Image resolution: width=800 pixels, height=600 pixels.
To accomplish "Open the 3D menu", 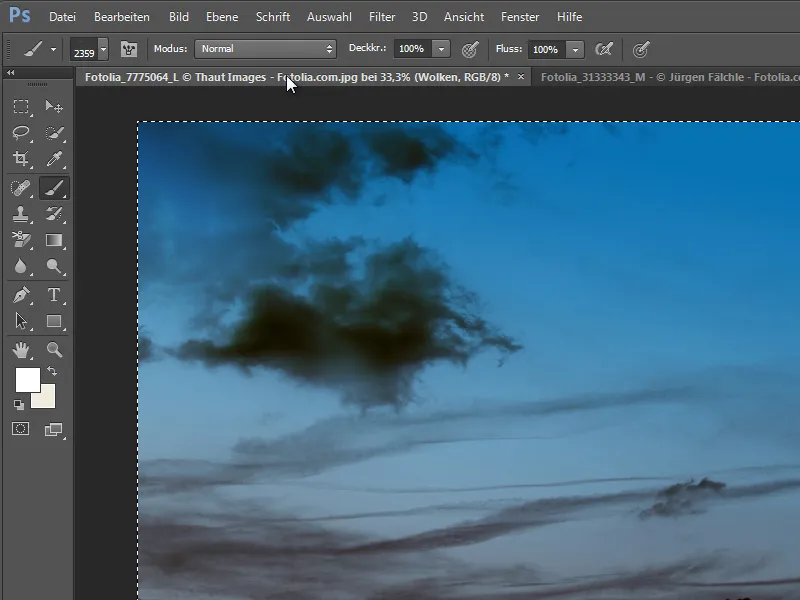I will click(x=419, y=17).
